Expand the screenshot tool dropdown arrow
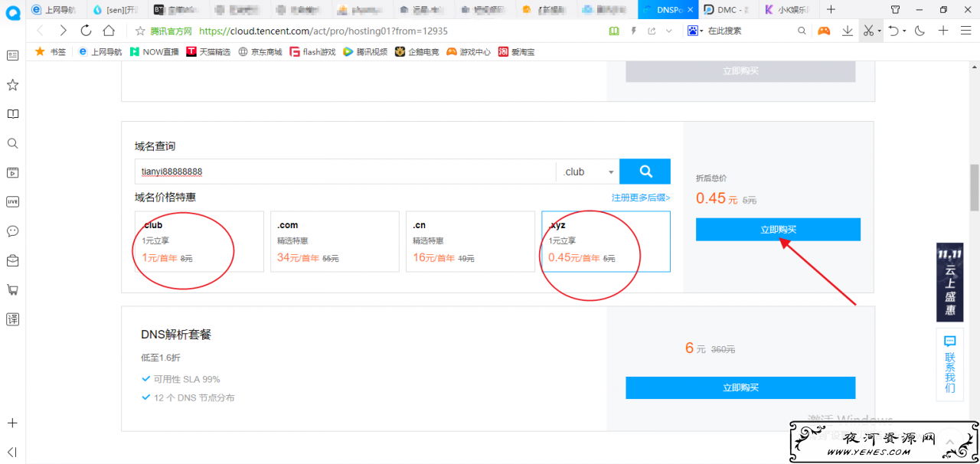 tap(879, 31)
